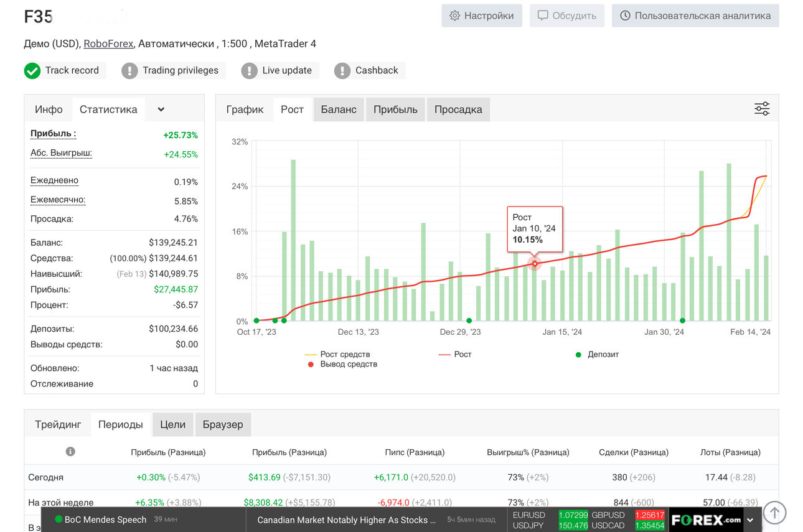Click the На этой неделе row label

point(61,502)
